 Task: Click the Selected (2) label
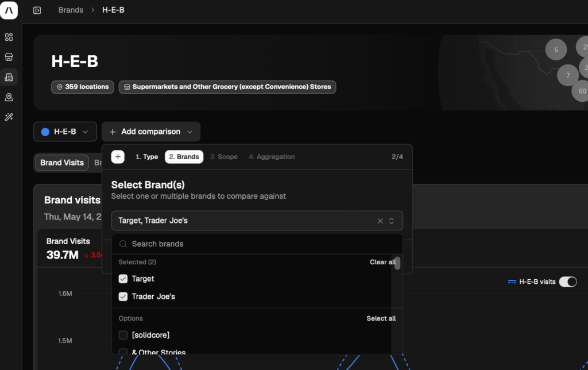pos(137,263)
